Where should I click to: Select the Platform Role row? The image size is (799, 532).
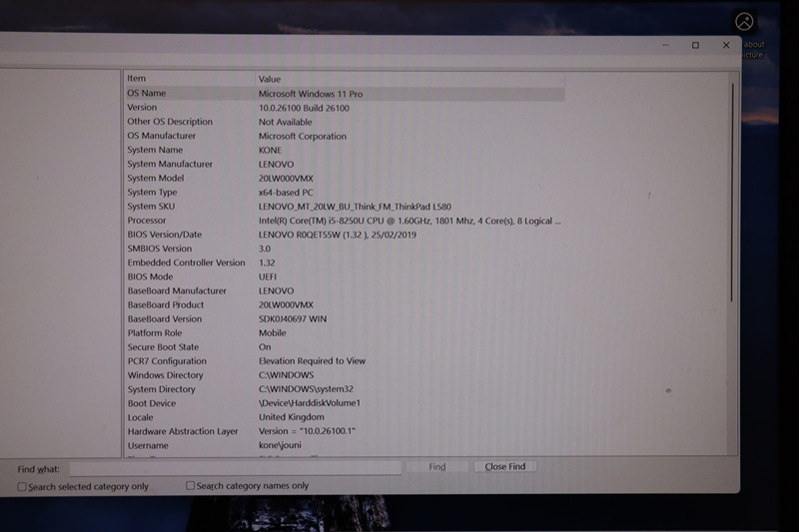344,333
